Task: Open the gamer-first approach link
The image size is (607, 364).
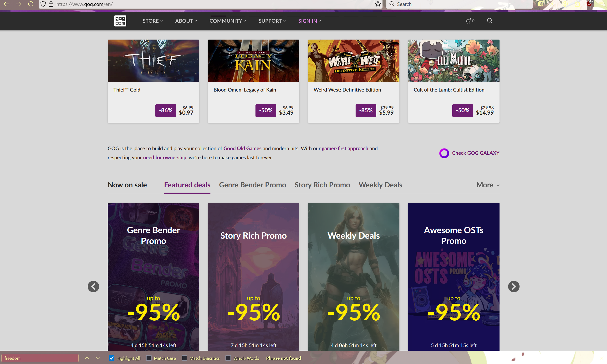Action: point(345,149)
